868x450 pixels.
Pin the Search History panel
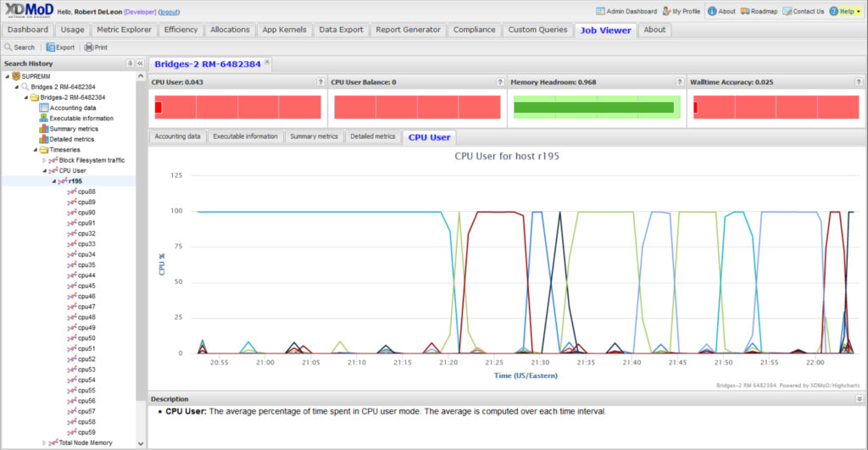coord(130,64)
